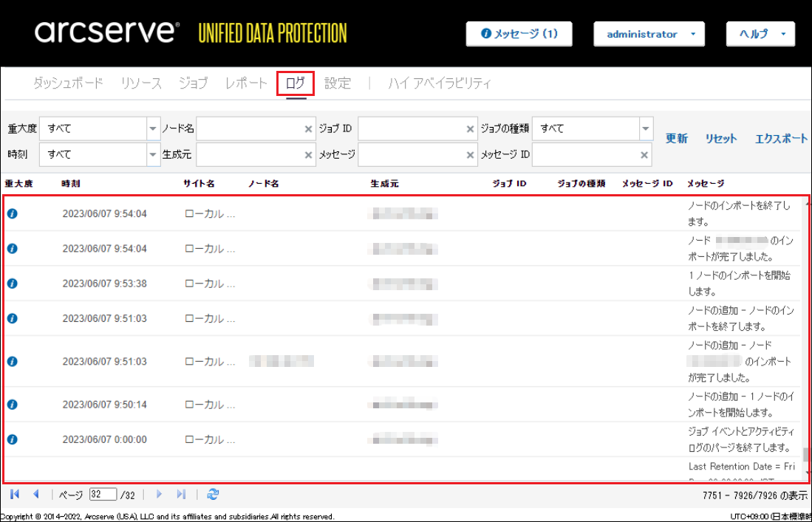812x522 pixels.
Task: Open the リソース tab
Action: [x=141, y=83]
